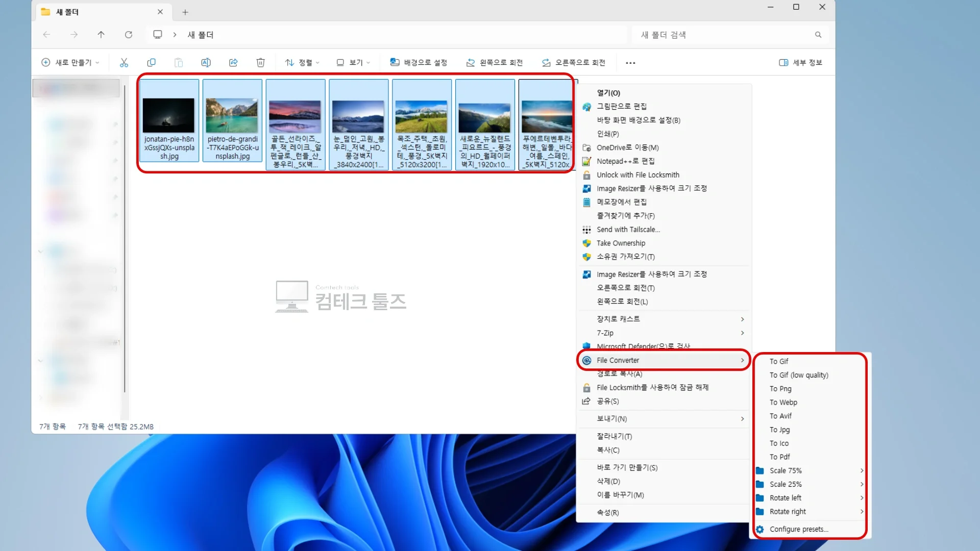Viewport: 980px width, 551px height.
Task: Click the search magnifier icon
Action: tap(818, 35)
